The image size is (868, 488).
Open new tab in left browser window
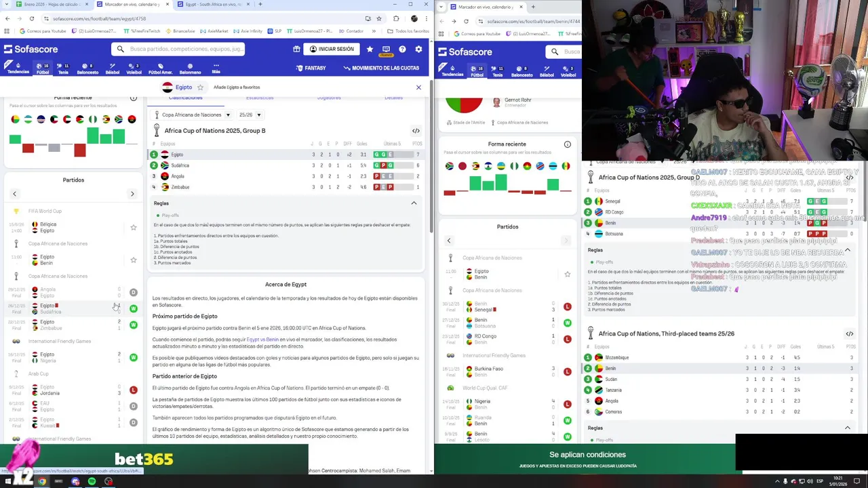point(261,4)
